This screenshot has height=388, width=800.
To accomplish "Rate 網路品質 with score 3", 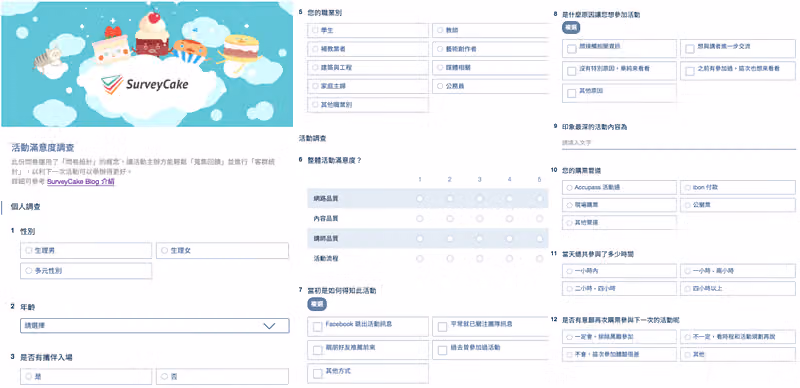I will pos(480,198).
